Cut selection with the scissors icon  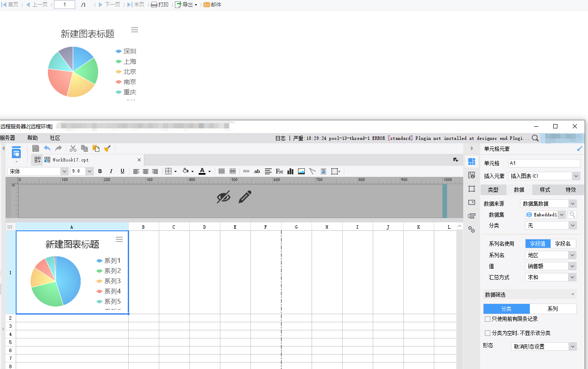73,148
